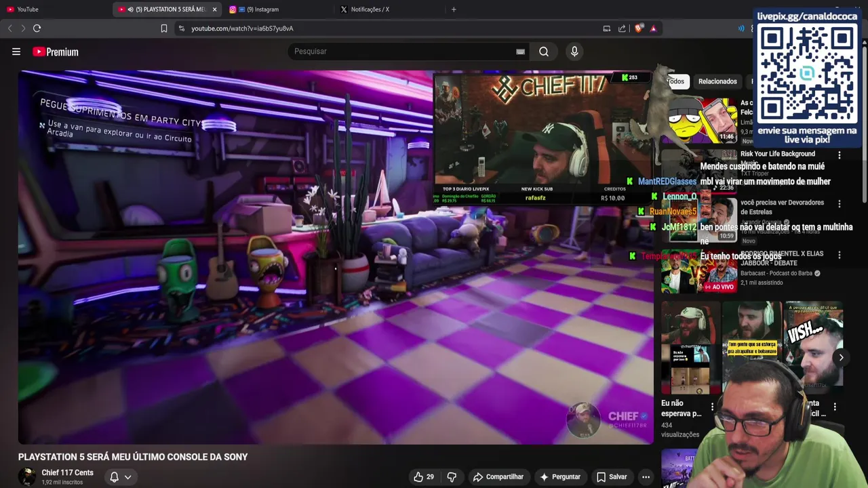Screen dimensions: 868x488
Task: Open a new browser tab with plus
Action: (454, 9)
